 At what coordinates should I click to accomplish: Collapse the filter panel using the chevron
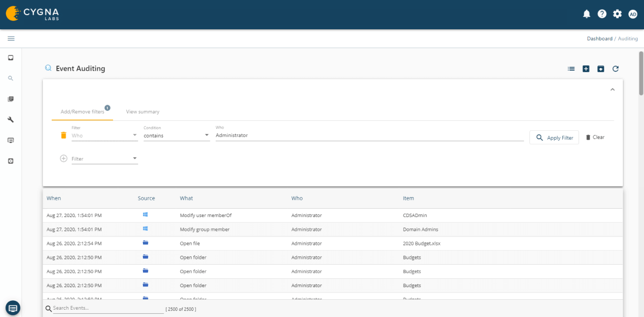tap(612, 89)
